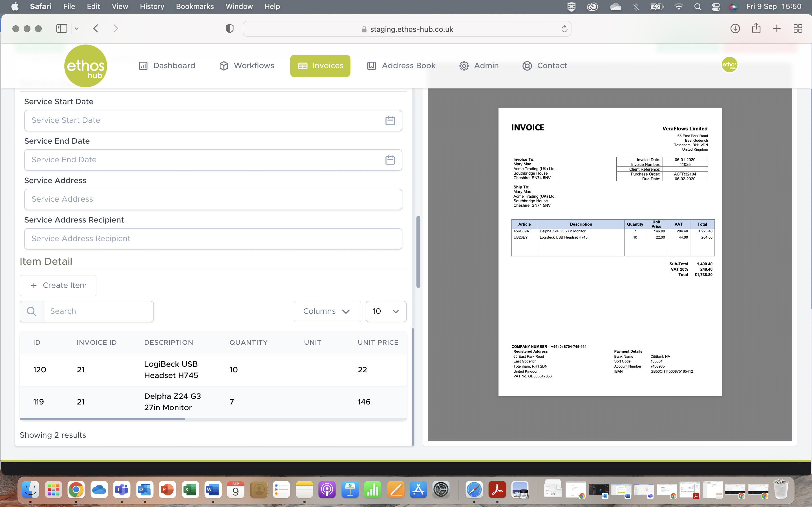Open the History menu
812x507 pixels.
click(x=152, y=6)
